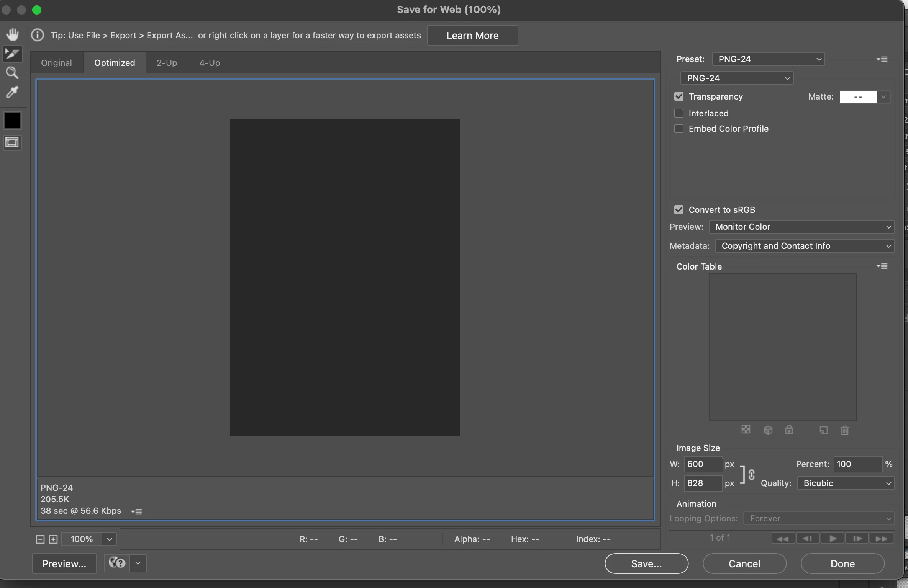Toggle slices visibility icon
Image resolution: width=908 pixels, height=588 pixels.
pos(12,143)
